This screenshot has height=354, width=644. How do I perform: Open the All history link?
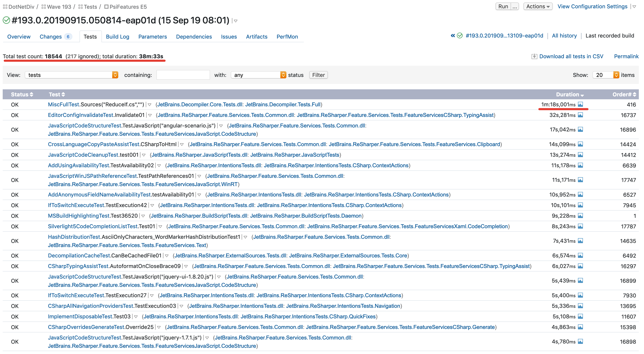pyautogui.click(x=564, y=35)
